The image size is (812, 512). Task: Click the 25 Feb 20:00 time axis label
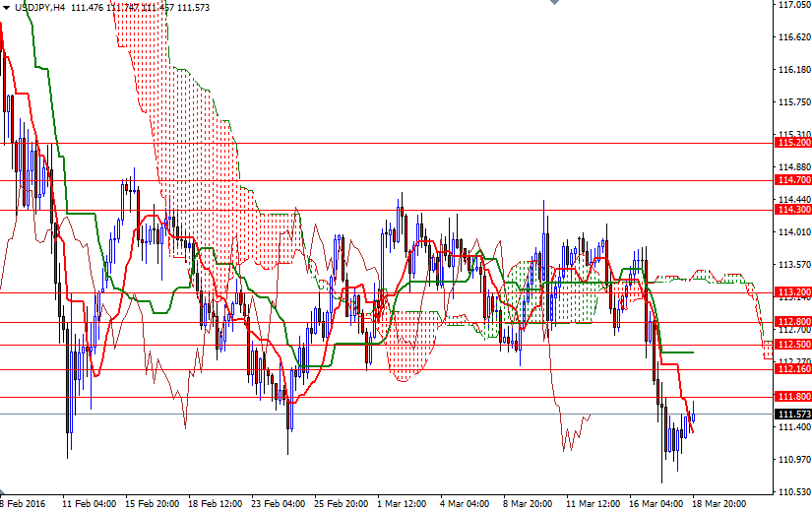(x=341, y=504)
